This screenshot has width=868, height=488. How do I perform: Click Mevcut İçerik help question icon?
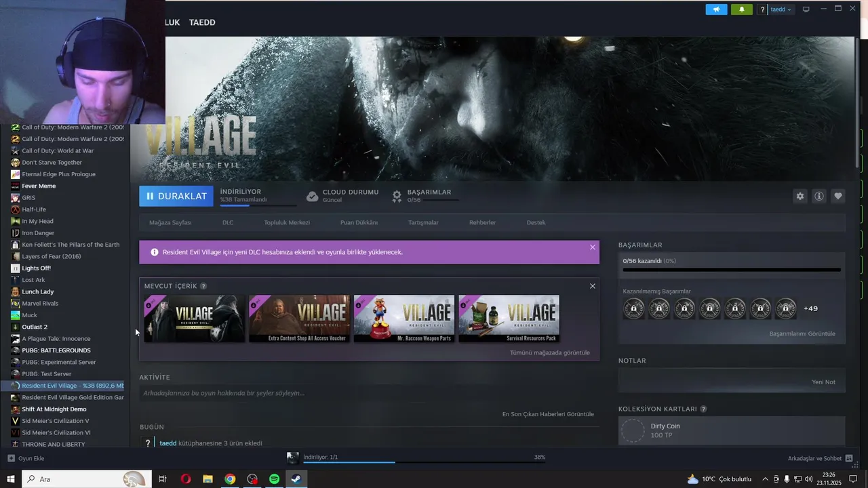203,286
